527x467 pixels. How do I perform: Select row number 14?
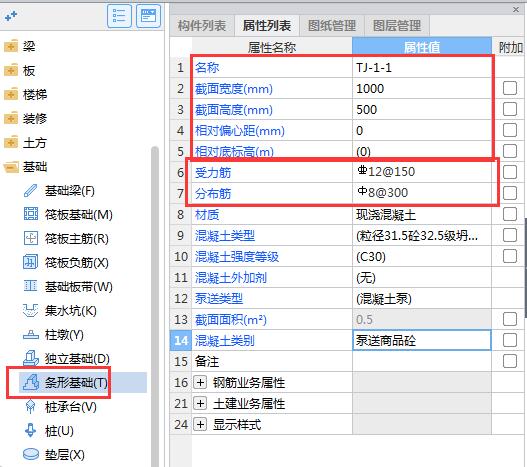181,340
